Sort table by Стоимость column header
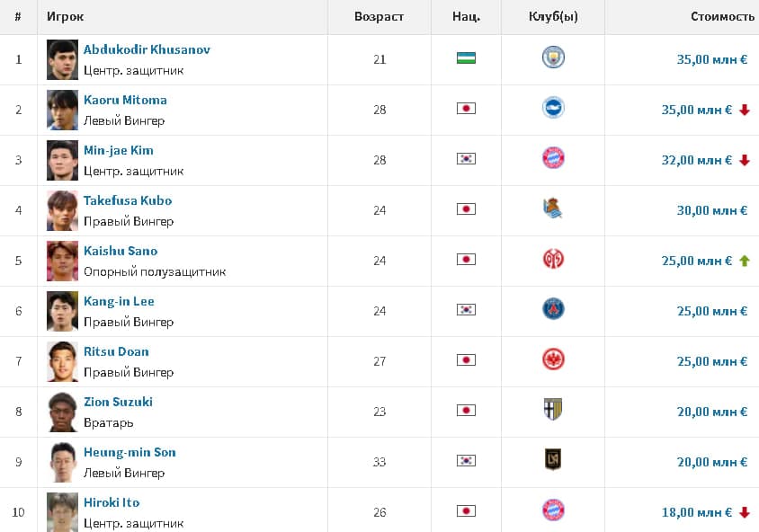The image size is (759, 532). [x=722, y=17]
